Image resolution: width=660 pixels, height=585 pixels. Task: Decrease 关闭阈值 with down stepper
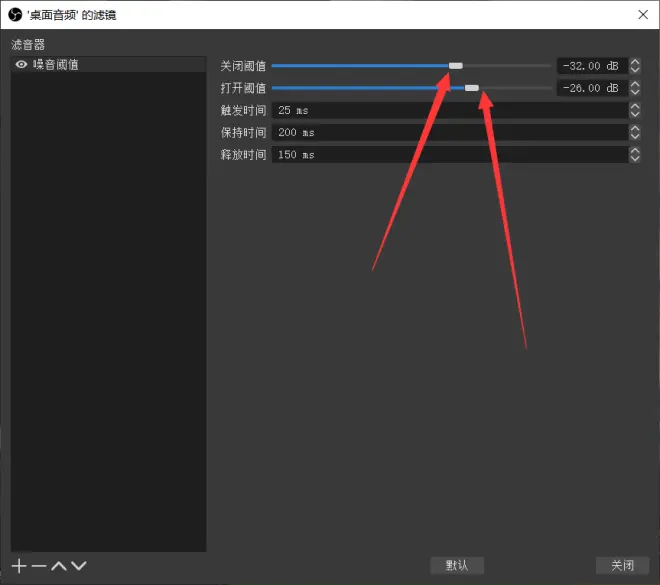(x=635, y=70)
